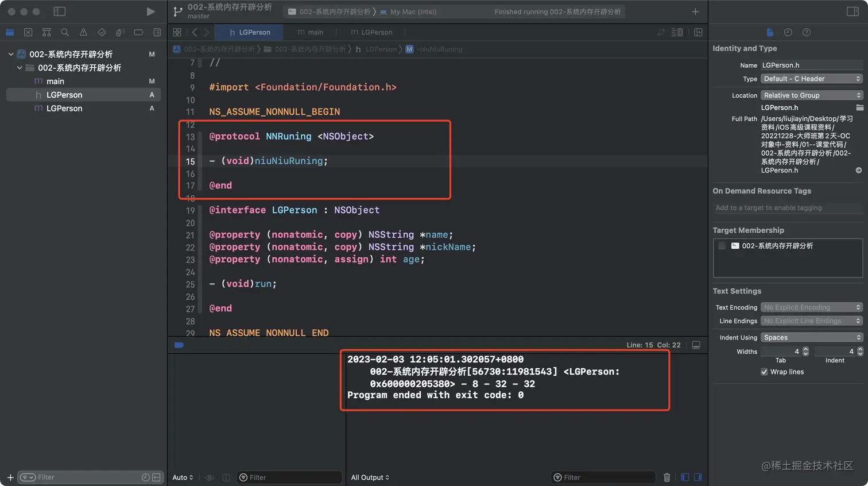Open the master branch source control menu

click(x=199, y=17)
